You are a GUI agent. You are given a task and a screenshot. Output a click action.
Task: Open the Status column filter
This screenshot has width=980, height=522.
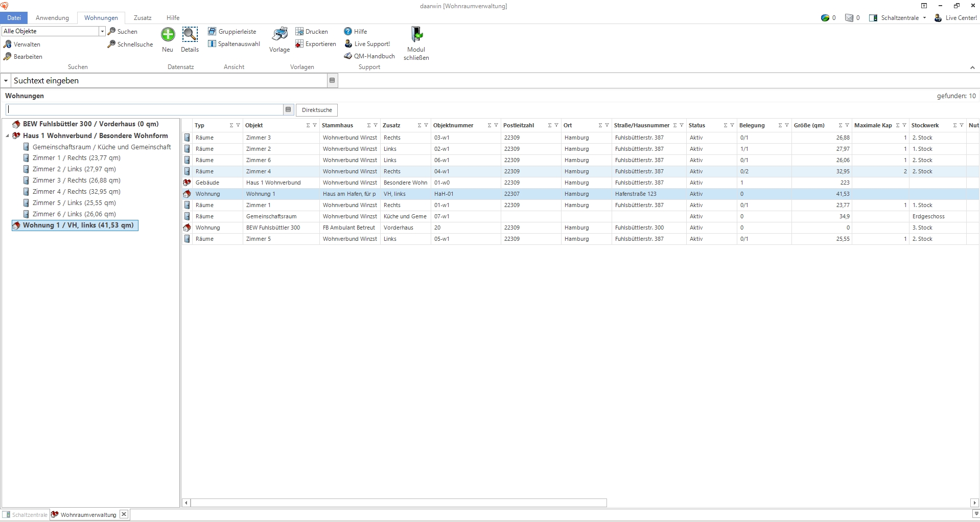pos(732,125)
